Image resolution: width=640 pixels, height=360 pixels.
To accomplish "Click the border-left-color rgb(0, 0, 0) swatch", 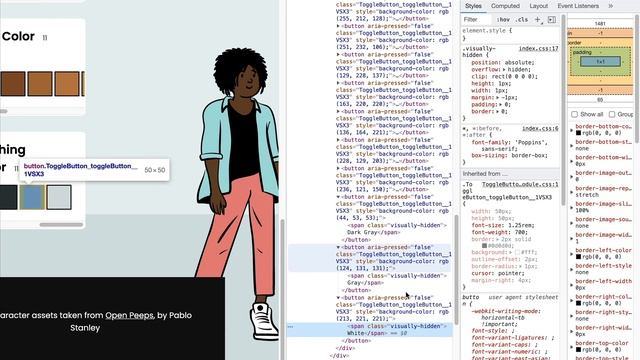I will 578,257.
